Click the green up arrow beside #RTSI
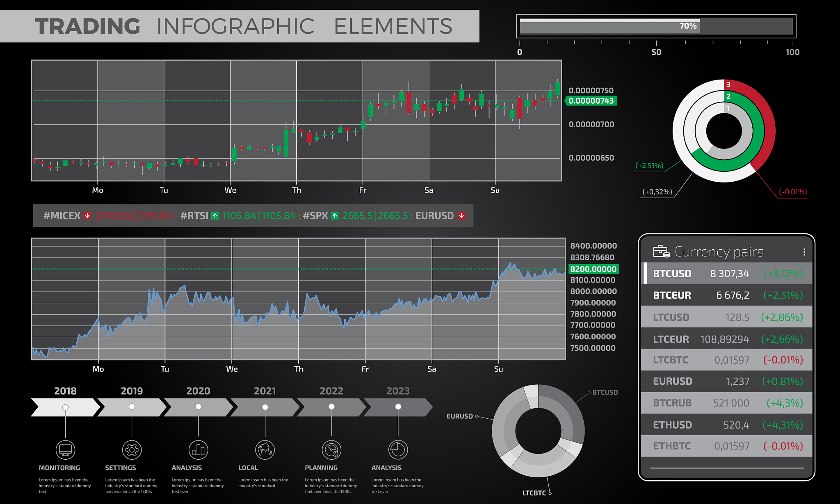This screenshot has width=840, height=504. [215, 216]
